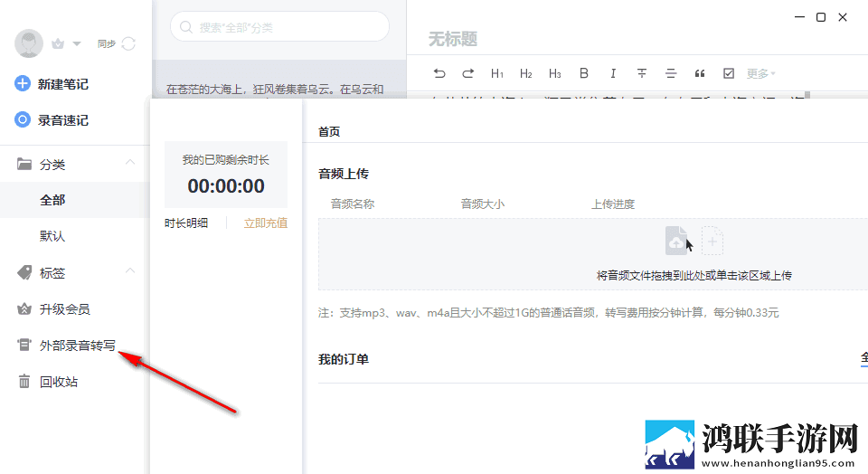Switch to the 首页 tab
Screen dimensions: 868x474
tap(329, 132)
